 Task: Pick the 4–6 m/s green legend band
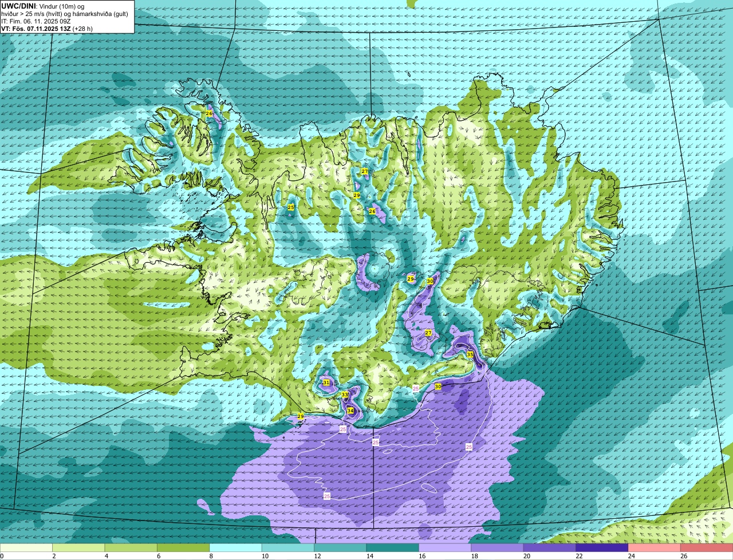(131, 547)
